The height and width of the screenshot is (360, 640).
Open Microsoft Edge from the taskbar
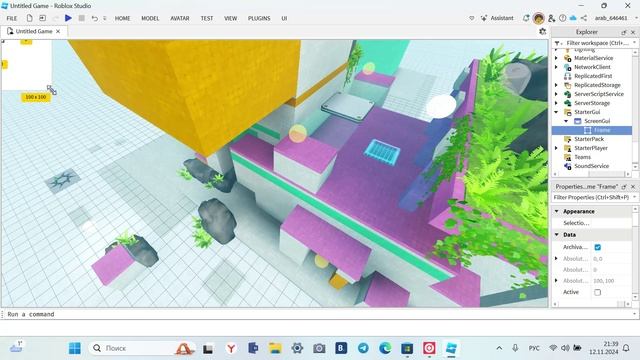pyautogui.click(x=385, y=348)
